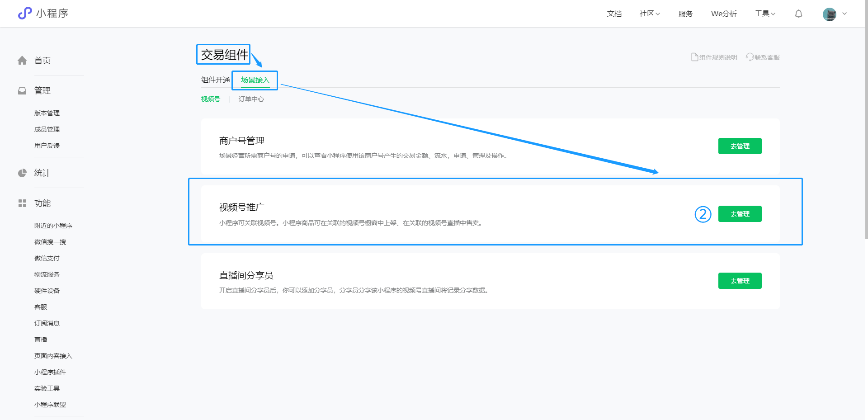868x420 pixels.
Task: Open 文档 in the top navigation
Action: [x=614, y=14]
